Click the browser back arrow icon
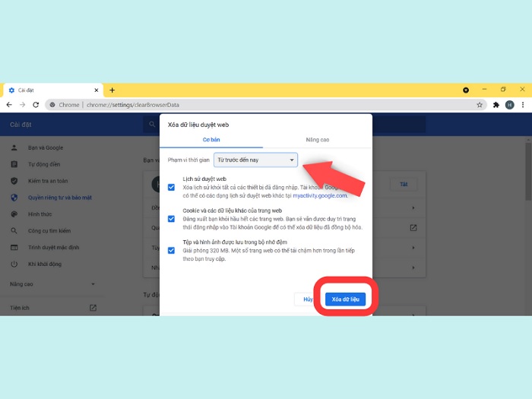532x399 pixels. (x=9, y=105)
